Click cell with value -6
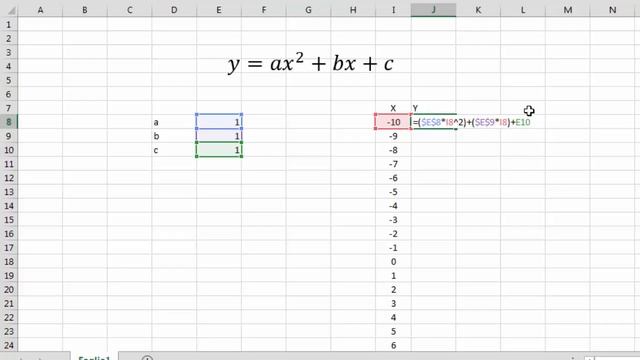This screenshot has width=640, height=360. (x=393, y=178)
